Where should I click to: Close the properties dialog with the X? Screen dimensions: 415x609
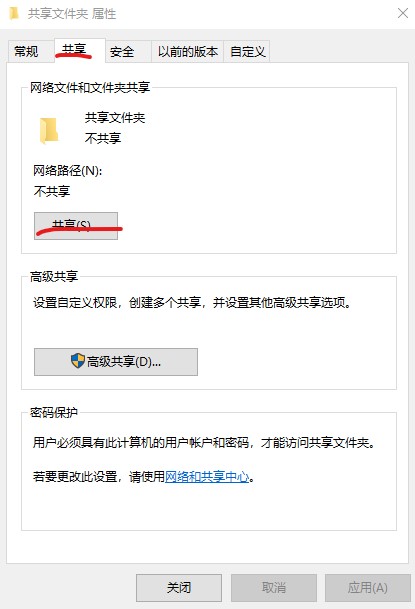click(x=403, y=13)
